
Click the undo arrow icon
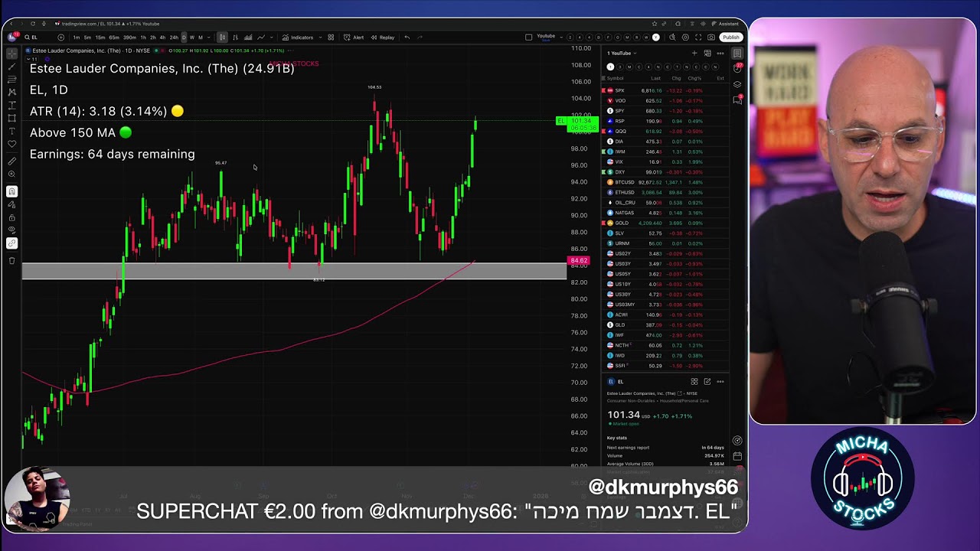point(407,37)
